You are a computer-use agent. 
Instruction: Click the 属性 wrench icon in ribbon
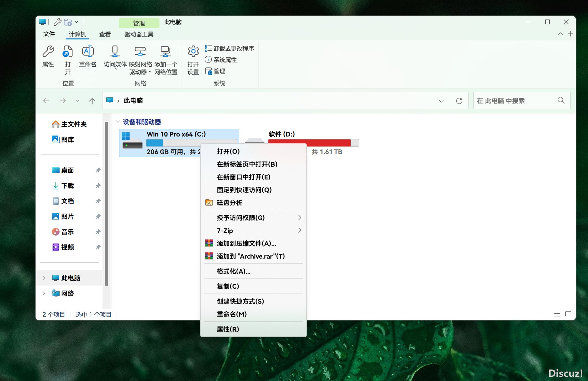[x=48, y=51]
